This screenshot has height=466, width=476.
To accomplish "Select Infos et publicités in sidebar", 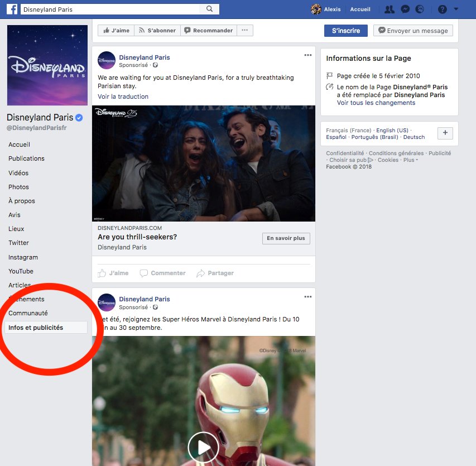I will point(46,328).
